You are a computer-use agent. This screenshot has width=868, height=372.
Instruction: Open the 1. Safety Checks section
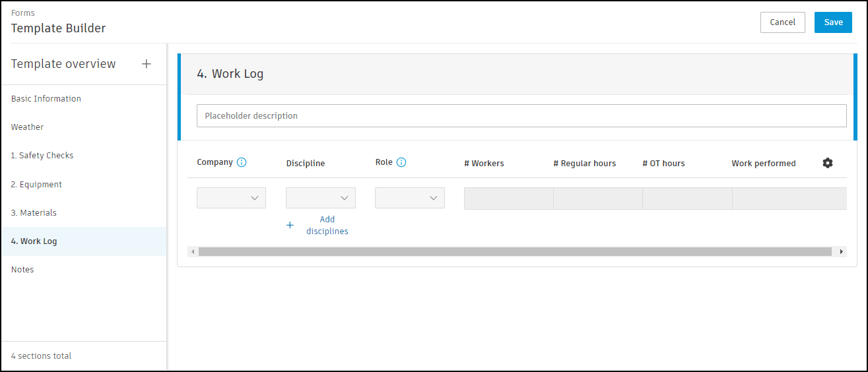(42, 156)
